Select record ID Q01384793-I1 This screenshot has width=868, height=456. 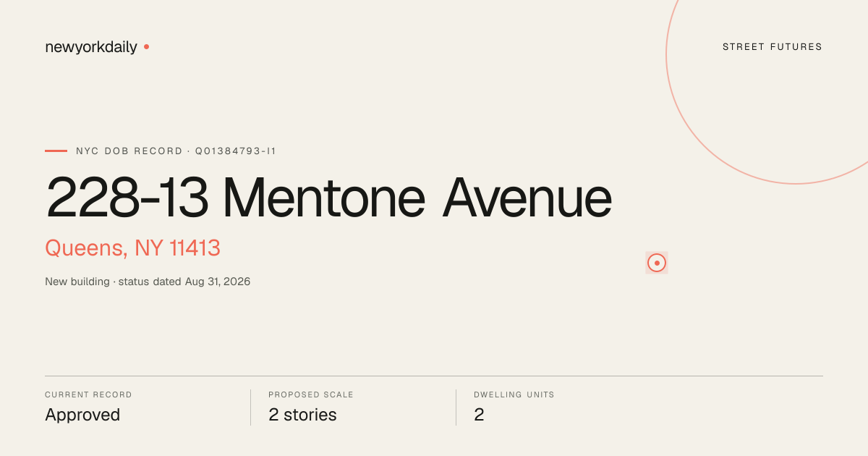click(x=236, y=151)
